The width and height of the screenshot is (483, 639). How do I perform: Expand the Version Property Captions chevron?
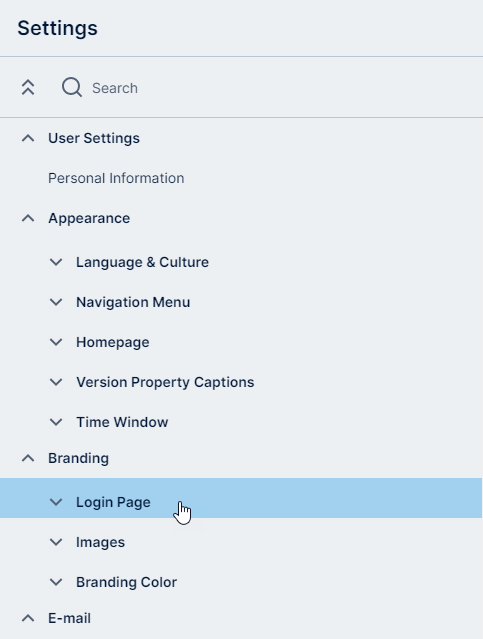56,382
